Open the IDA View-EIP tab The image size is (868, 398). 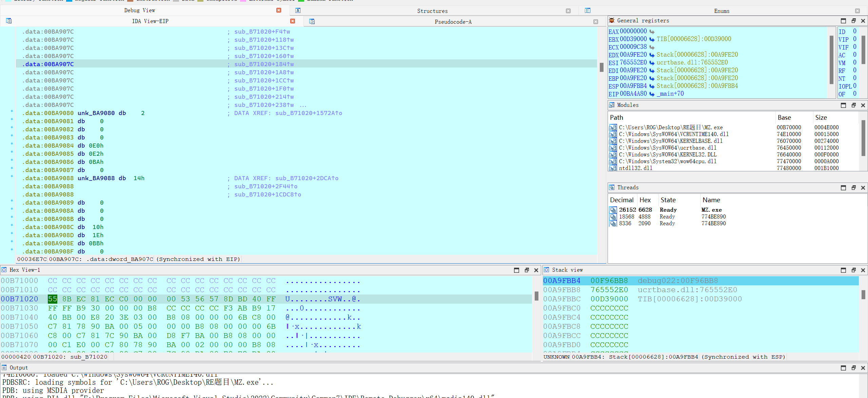click(x=150, y=21)
